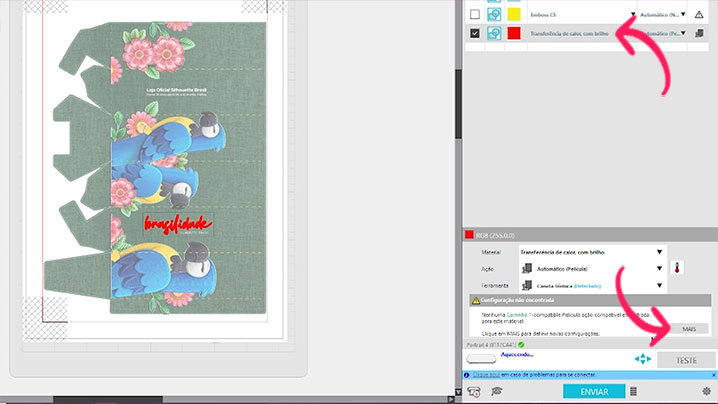Open the Emboss CS material dropdown
718x404 pixels.
point(633,15)
